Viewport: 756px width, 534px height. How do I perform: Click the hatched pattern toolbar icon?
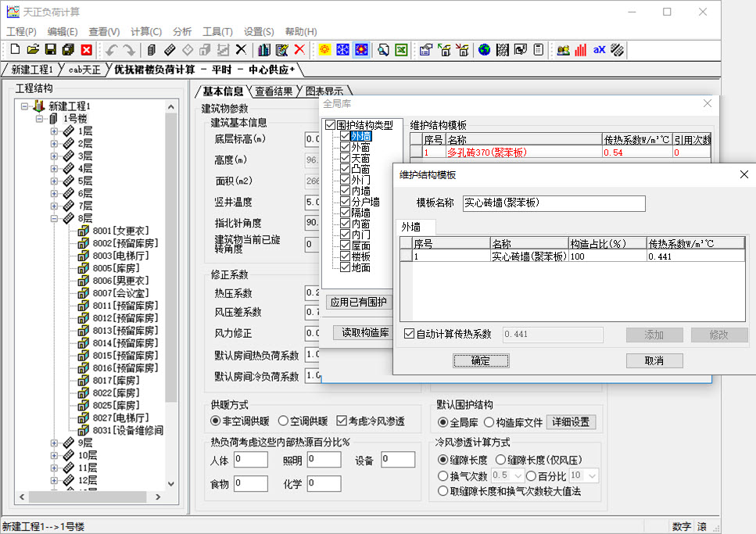pos(503,50)
